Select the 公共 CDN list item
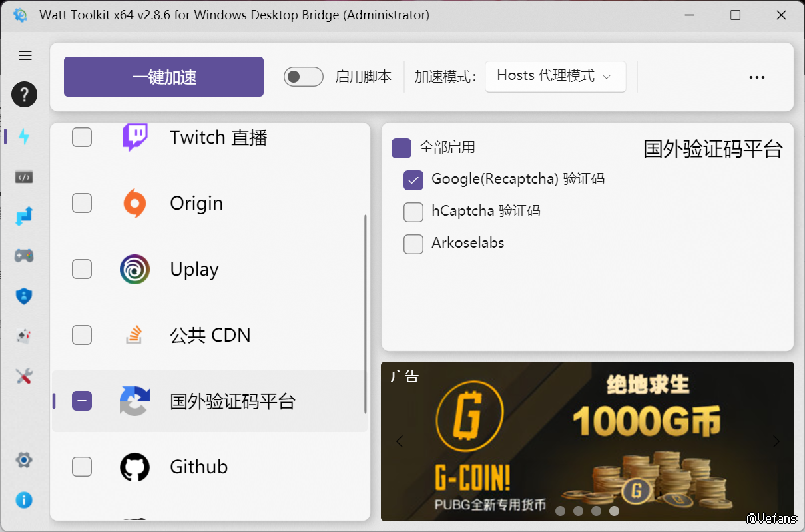Image resolution: width=805 pixels, height=532 pixels. coord(209,335)
